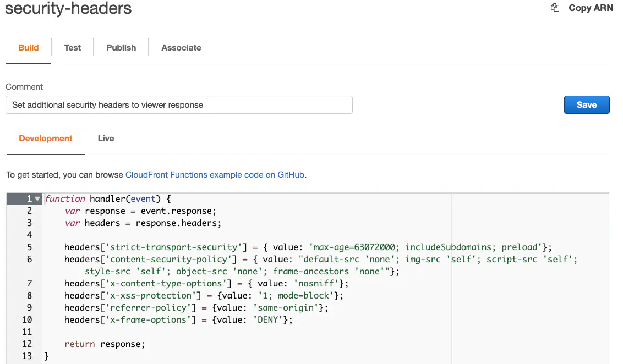Switch to the Live stage tab
The image size is (623, 364).
[x=106, y=139]
